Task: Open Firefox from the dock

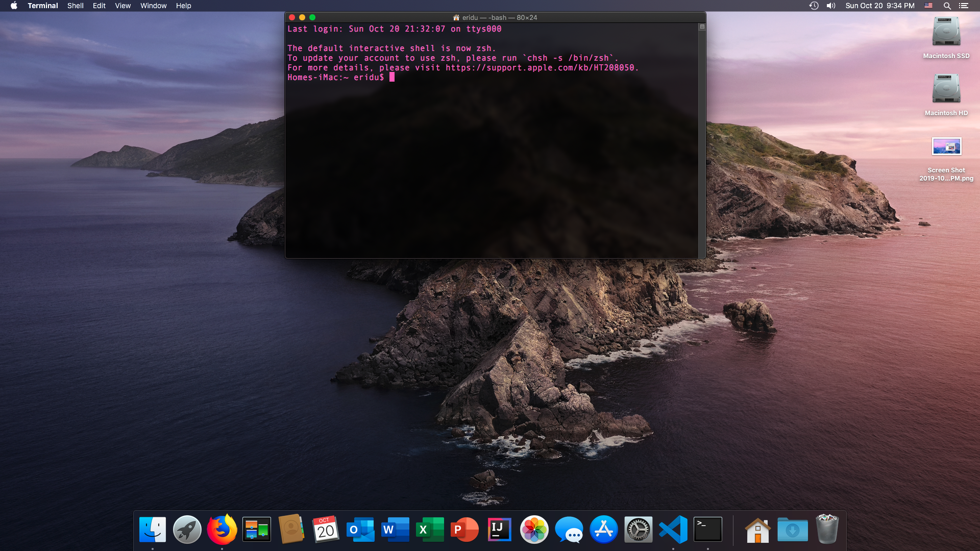Action: (222, 530)
